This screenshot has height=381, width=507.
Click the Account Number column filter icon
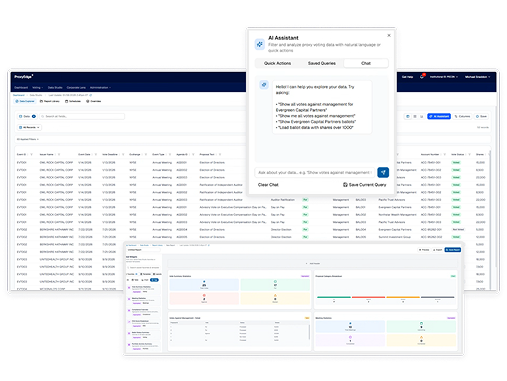click(x=444, y=154)
